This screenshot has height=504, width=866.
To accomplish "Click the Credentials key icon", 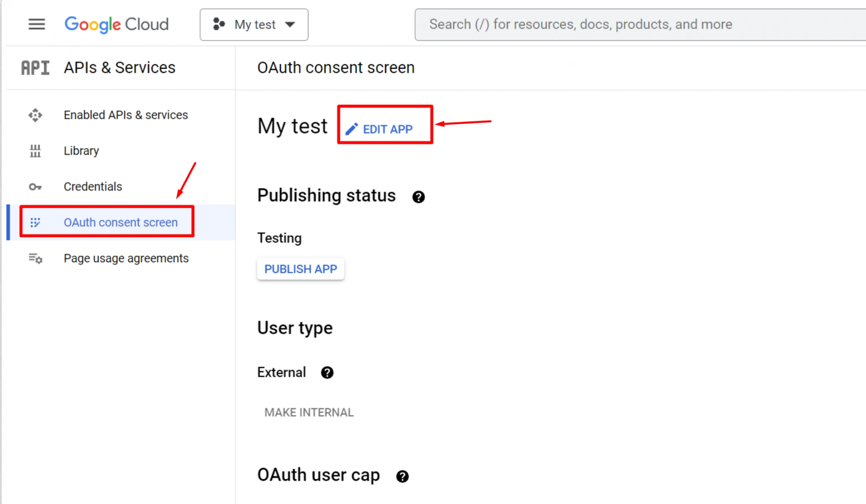I will pyautogui.click(x=35, y=187).
